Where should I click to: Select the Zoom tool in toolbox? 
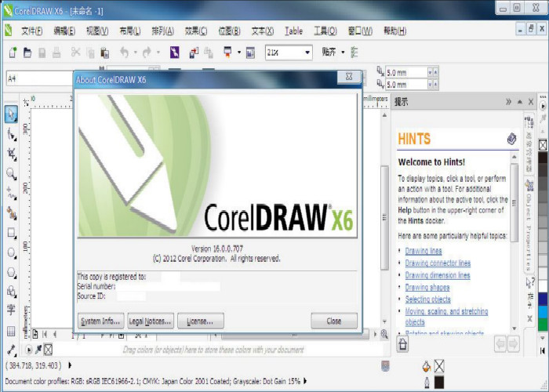coord(11,173)
